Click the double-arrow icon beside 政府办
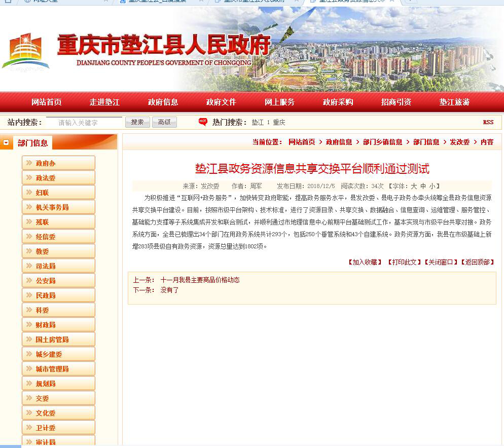 pos(29,163)
